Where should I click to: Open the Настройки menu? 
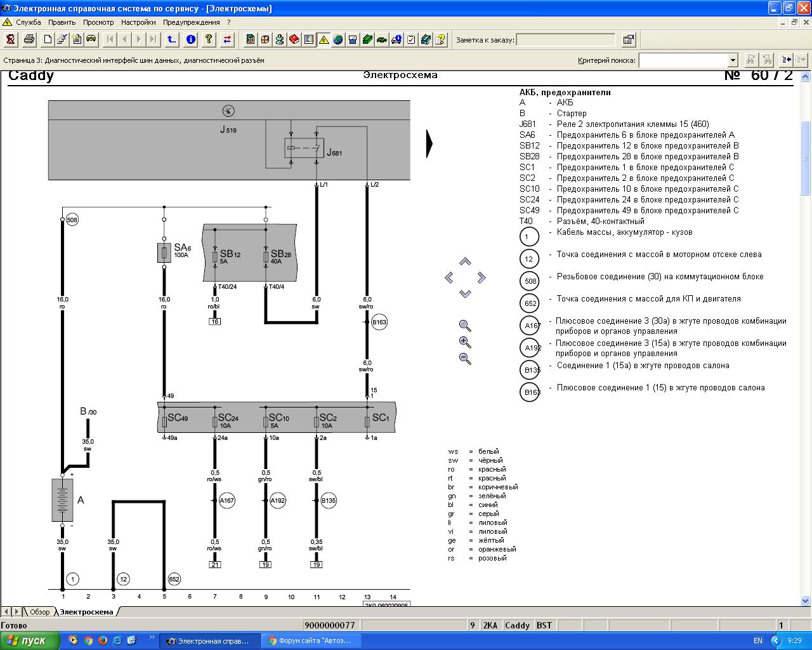coord(138,22)
